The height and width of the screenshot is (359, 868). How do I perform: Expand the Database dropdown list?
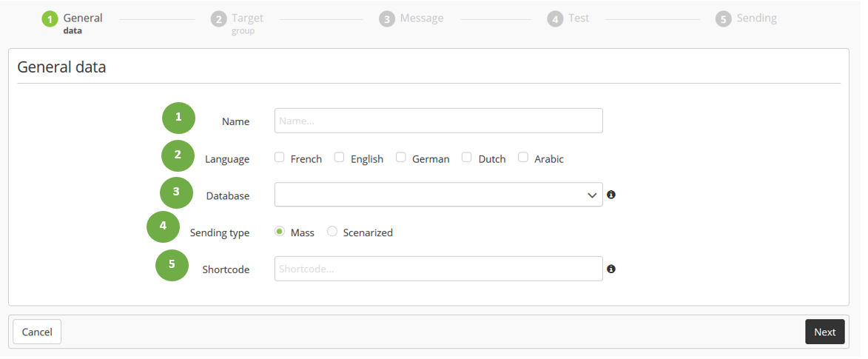tap(438, 195)
